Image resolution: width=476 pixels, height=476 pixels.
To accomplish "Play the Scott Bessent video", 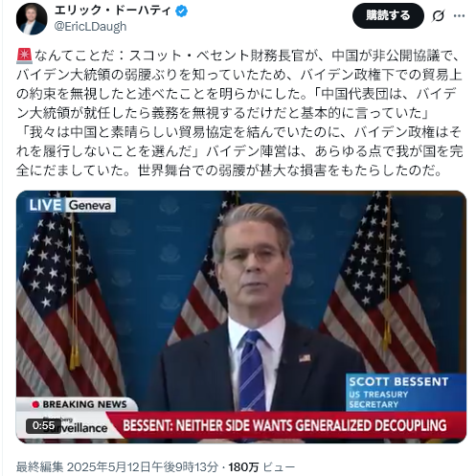I will click(241, 317).
